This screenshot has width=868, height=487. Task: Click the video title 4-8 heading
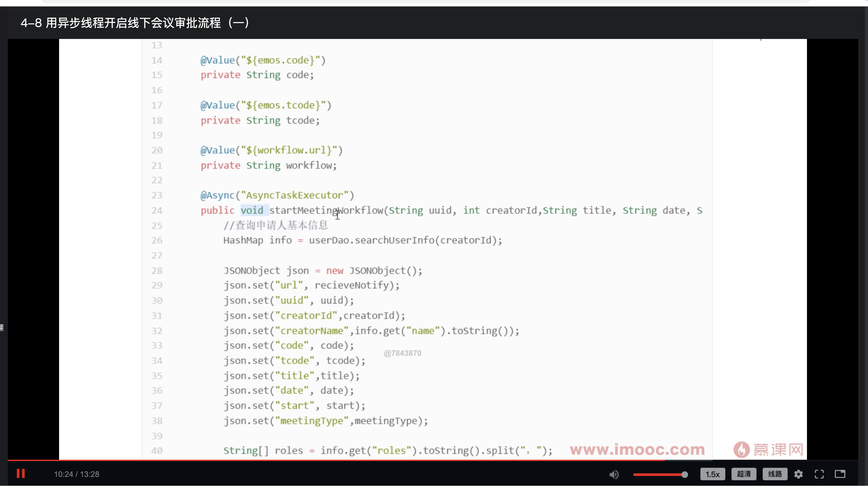pos(135,23)
